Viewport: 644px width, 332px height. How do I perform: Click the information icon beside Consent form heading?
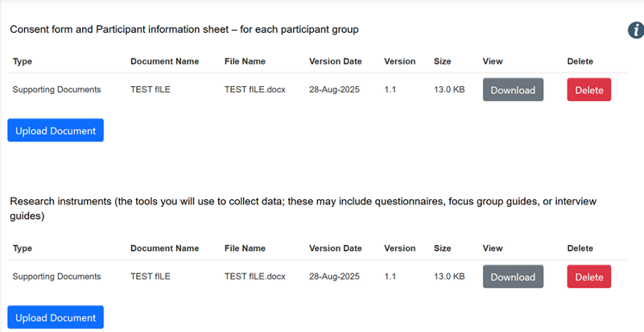tap(635, 31)
